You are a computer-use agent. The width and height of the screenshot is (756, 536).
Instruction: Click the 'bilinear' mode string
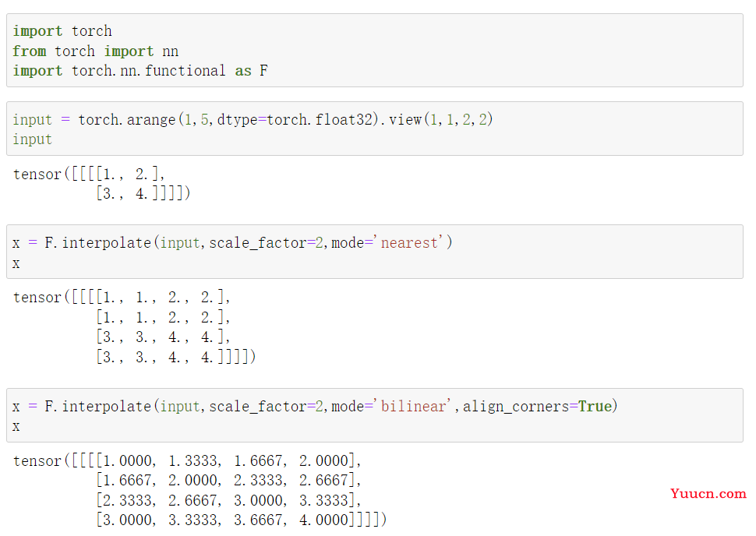pyautogui.click(x=417, y=407)
